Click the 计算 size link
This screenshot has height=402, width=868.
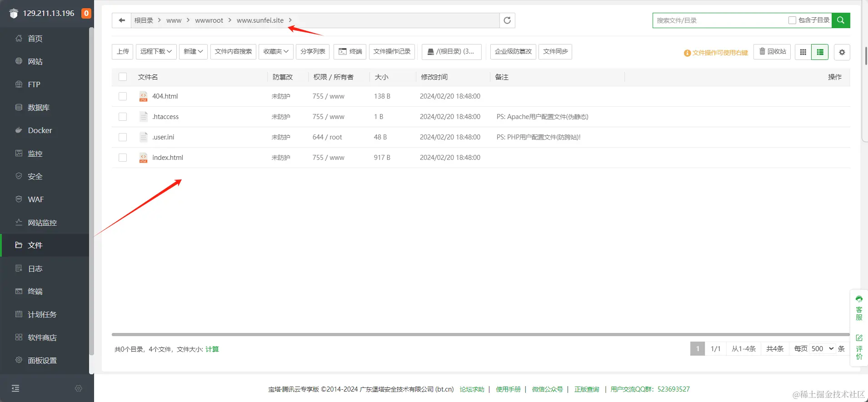click(x=212, y=349)
